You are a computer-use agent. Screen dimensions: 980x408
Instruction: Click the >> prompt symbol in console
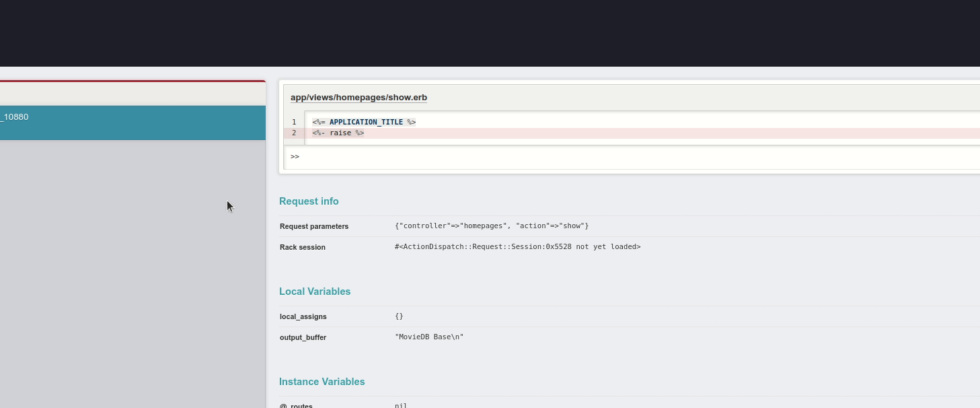295,157
